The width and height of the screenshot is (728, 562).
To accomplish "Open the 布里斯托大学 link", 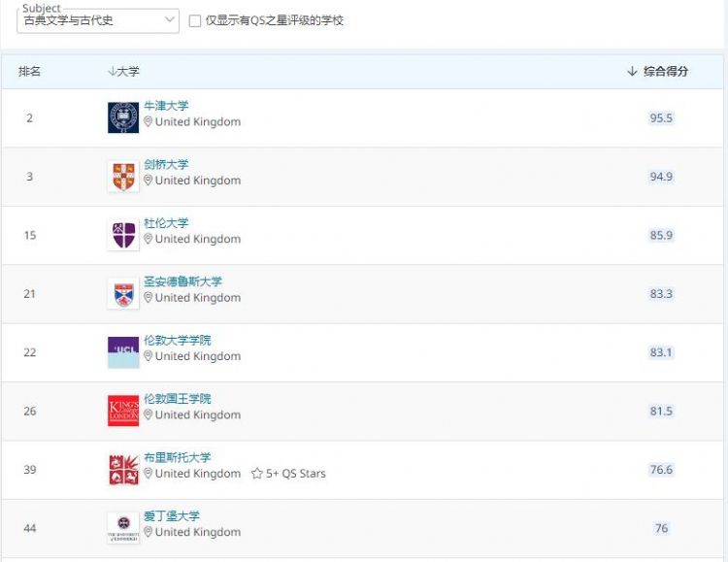I will click(x=178, y=457).
